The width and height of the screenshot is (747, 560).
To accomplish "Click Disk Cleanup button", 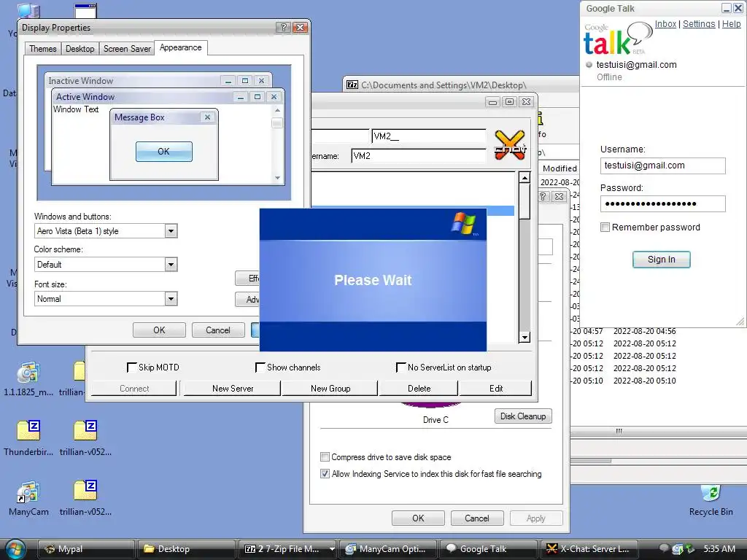I will [x=523, y=416].
